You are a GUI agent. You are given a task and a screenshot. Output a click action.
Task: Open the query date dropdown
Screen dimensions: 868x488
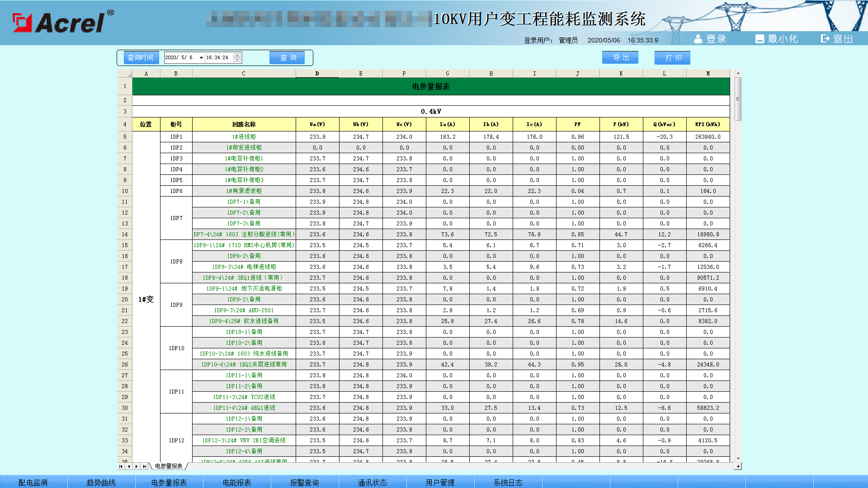201,58
